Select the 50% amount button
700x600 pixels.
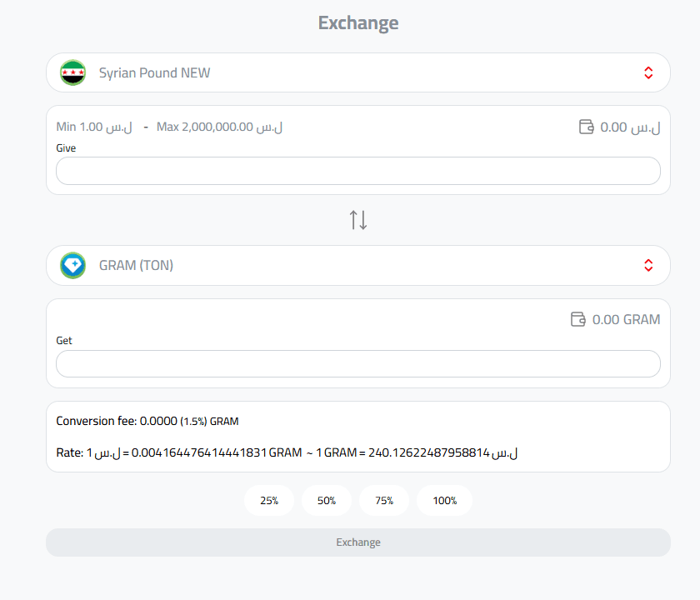[x=327, y=501]
